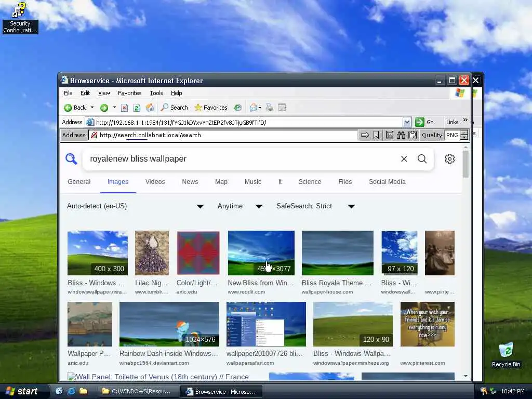Image resolution: width=532 pixels, height=399 pixels.
Task: Open the Lilac Nig... tumblr thumbnail
Action: click(x=152, y=253)
